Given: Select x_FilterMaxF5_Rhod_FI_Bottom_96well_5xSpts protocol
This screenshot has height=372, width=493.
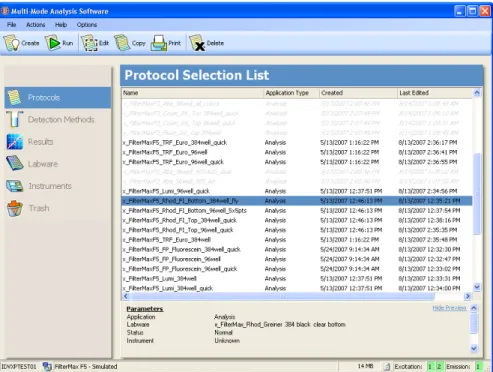Looking at the screenshot, I should 297,211.
